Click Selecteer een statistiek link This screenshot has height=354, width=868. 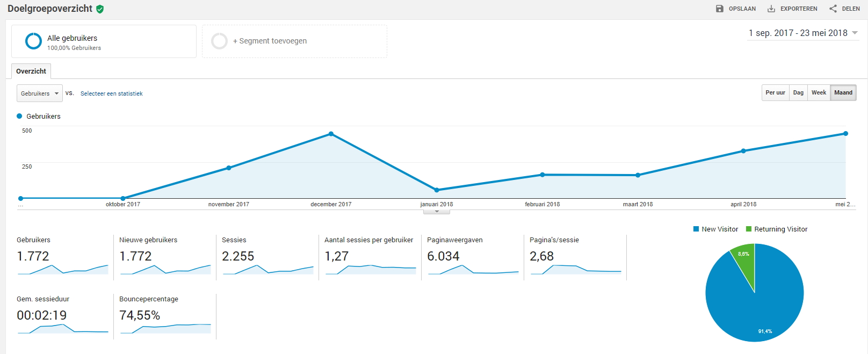click(112, 93)
